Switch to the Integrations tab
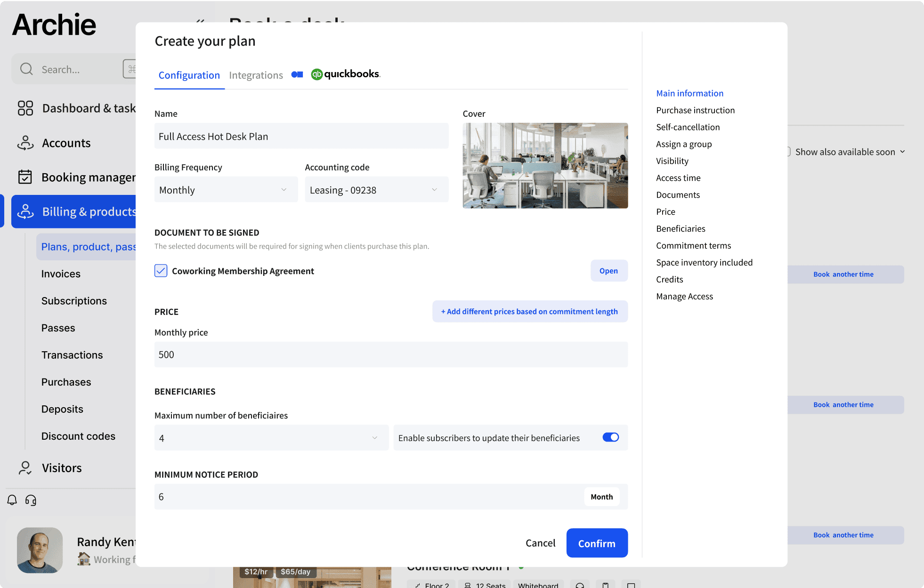This screenshot has width=924, height=588. [x=256, y=75]
